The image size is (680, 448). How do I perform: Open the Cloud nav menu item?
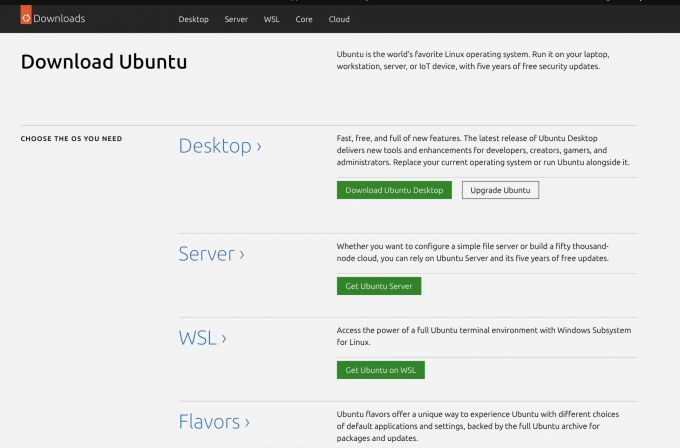coord(339,19)
